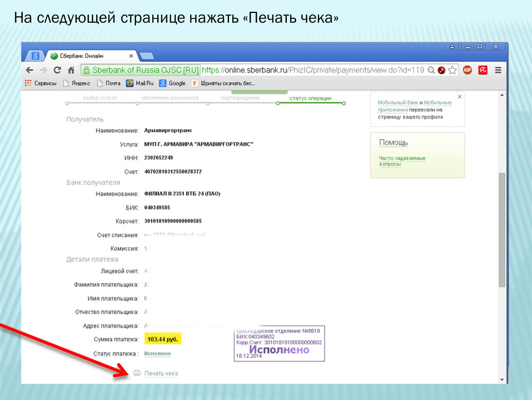Click the Sberbank of Russia OJSC certificate label

coord(145,70)
